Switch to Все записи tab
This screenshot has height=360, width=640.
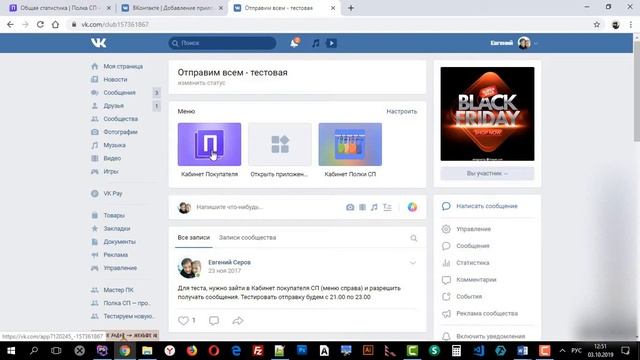pyautogui.click(x=193, y=238)
